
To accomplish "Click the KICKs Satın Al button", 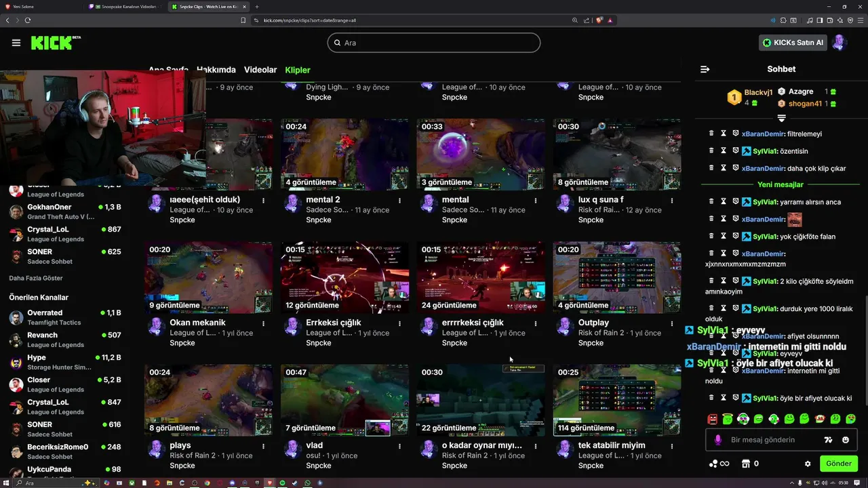I will click(x=792, y=43).
